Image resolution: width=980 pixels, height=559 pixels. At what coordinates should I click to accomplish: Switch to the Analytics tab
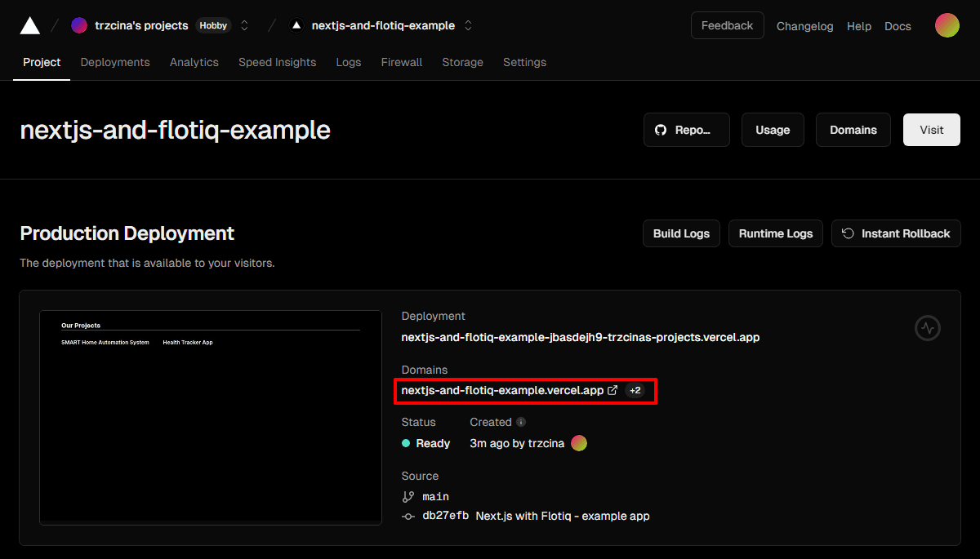coord(194,62)
